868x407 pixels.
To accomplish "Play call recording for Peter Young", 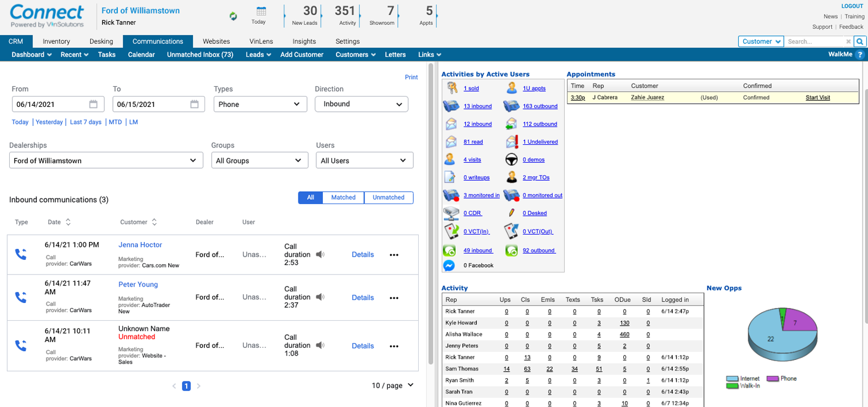I will pyautogui.click(x=320, y=297).
